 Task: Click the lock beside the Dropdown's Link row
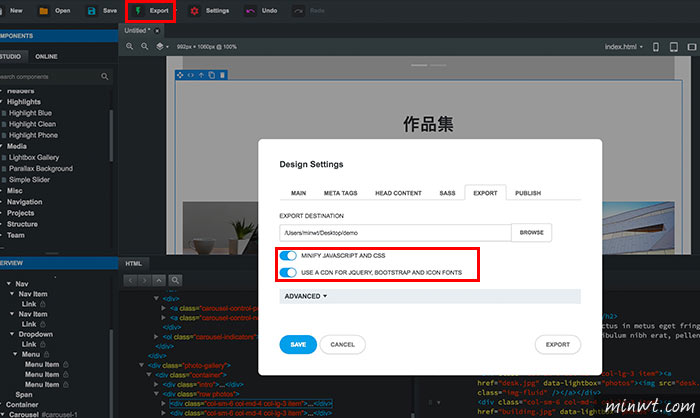coord(43,344)
